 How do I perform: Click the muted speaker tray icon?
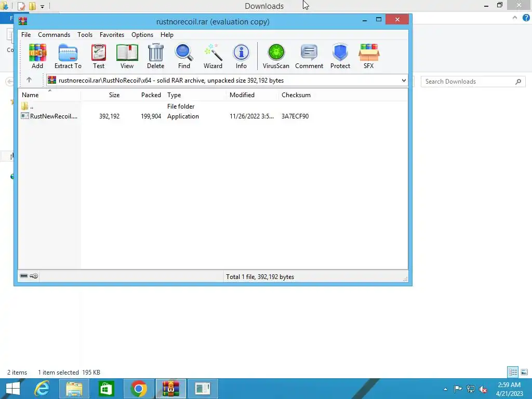[483, 389]
